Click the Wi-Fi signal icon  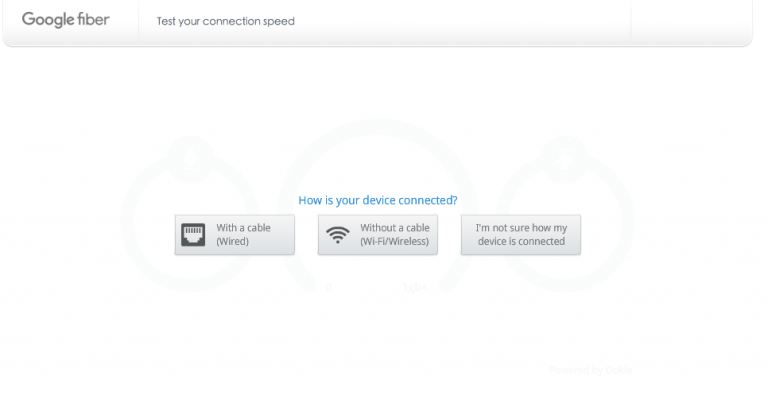pyautogui.click(x=337, y=235)
